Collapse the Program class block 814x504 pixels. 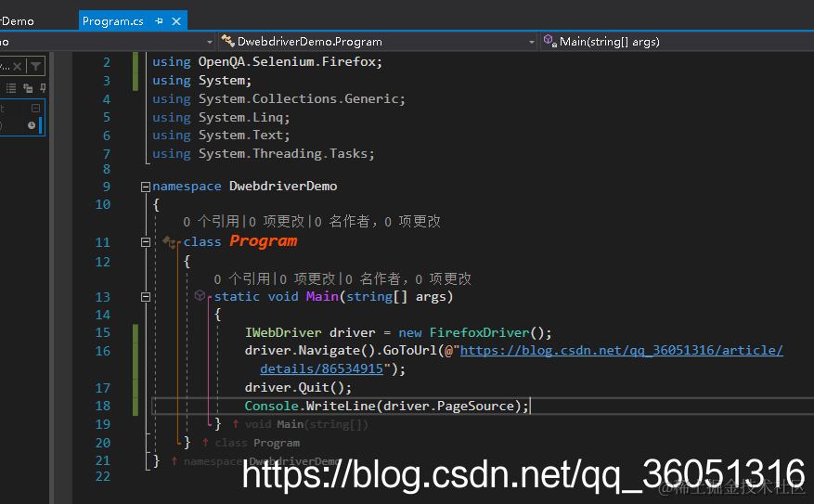point(146,242)
